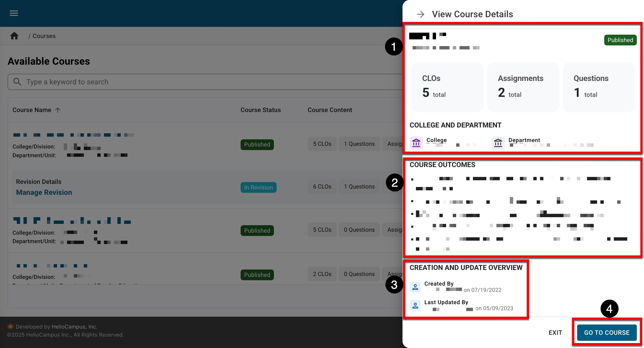This screenshot has width=644, height=348.
Task: Click the Course Content column header
Action: (330, 110)
